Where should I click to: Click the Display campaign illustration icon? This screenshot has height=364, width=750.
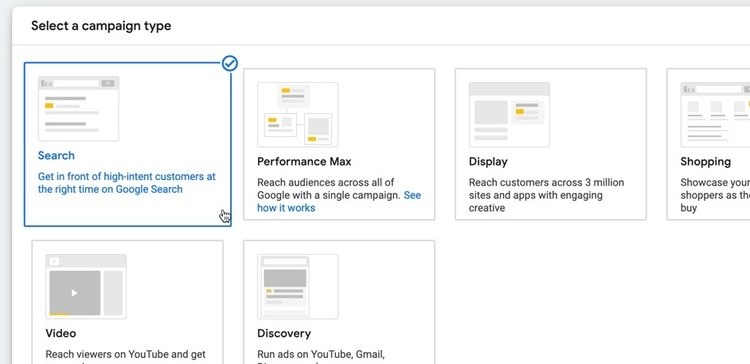[509, 114]
